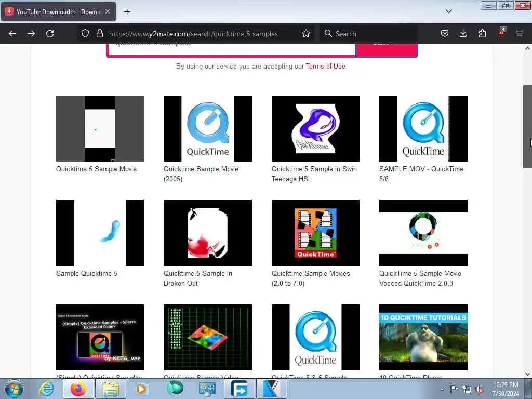The height and width of the screenshot is (399, 532).
Task: Click the Firefox Search box
Action: pos(368,34)
